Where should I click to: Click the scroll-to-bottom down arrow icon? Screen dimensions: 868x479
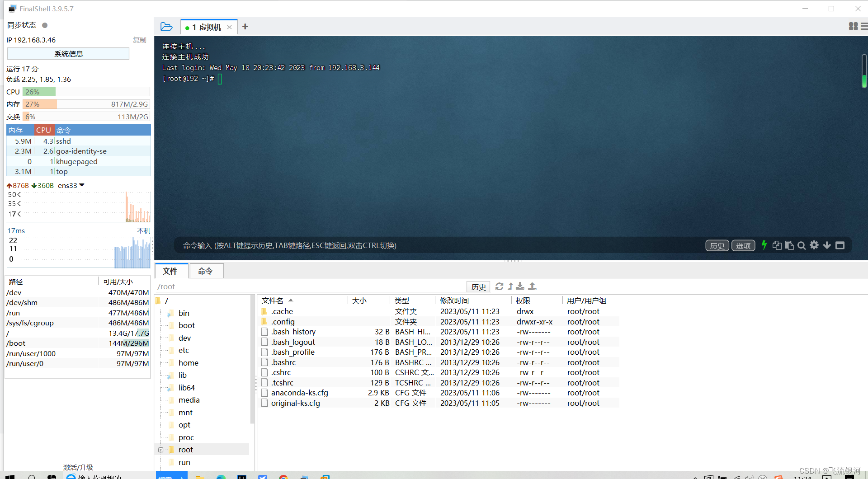(827, 245)
